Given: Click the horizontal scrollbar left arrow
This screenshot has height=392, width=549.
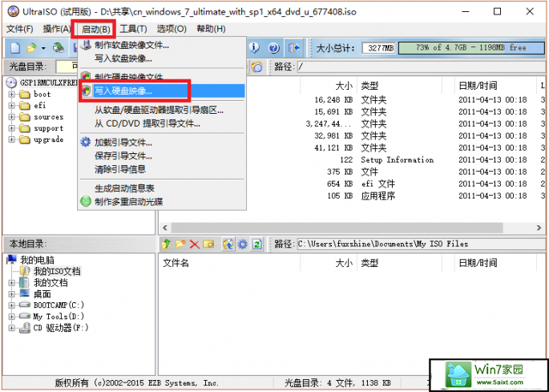Looking at the screenshot, I should [165, 228].
